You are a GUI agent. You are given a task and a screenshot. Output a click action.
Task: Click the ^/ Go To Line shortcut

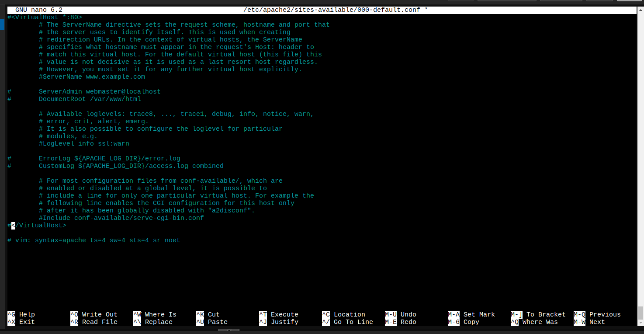coord(347,322)
